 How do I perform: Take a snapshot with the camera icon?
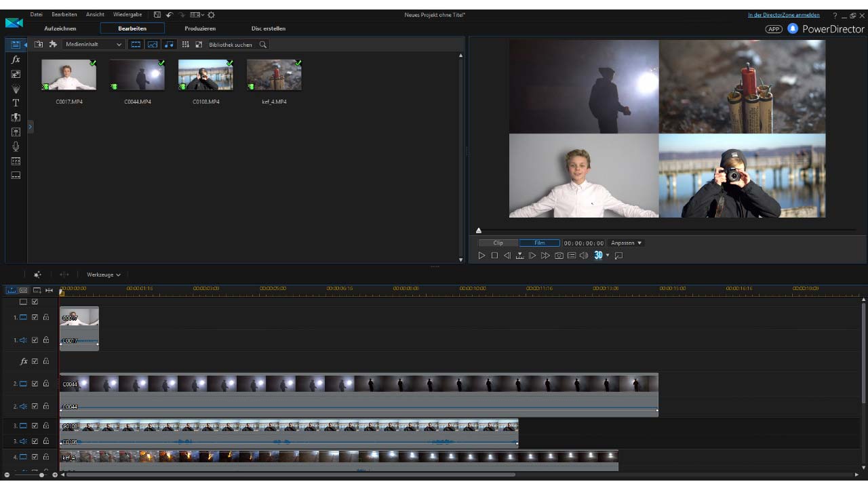pos(559,256)
